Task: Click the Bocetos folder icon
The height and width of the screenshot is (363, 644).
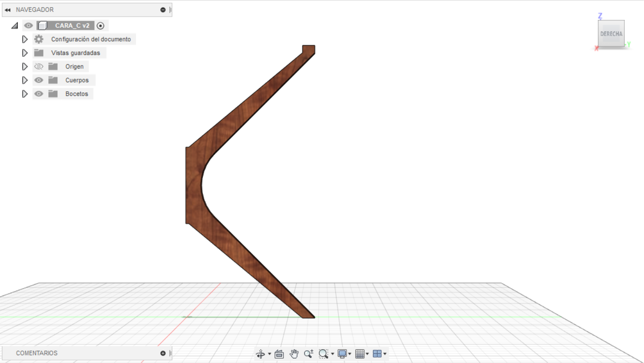Action: click(x=53, y=94)
